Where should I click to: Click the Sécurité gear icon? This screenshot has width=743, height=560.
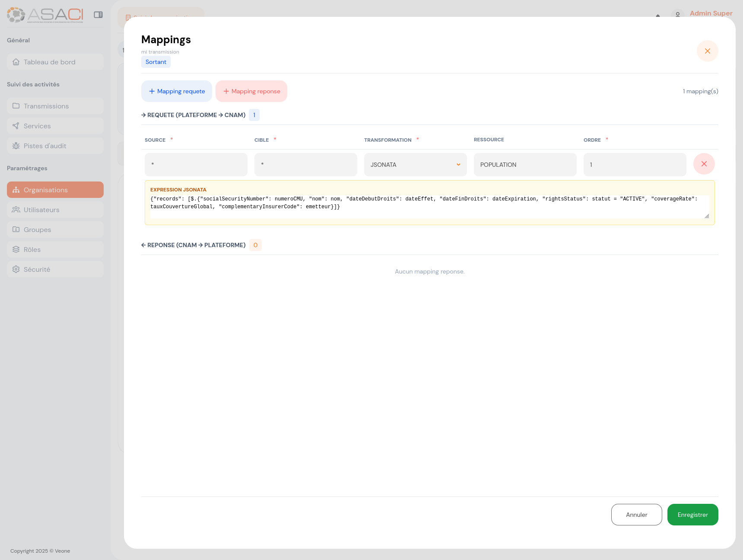[x=16, y=270]
